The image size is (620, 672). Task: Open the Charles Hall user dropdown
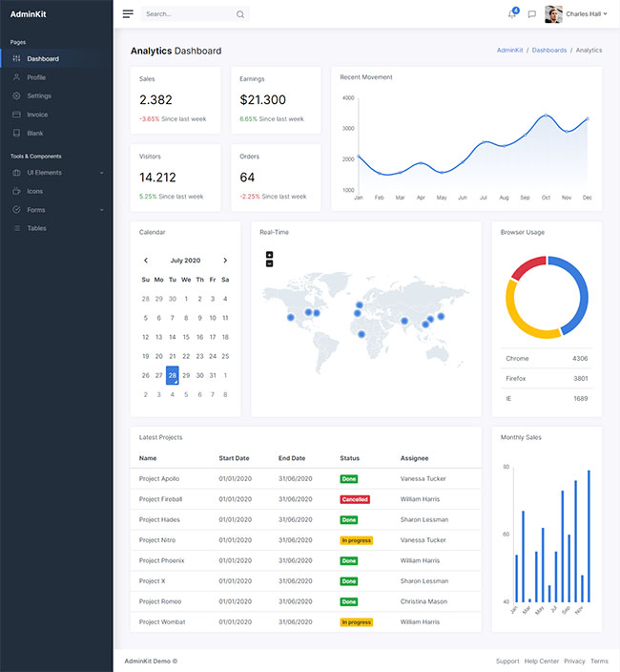pos(586,14)
